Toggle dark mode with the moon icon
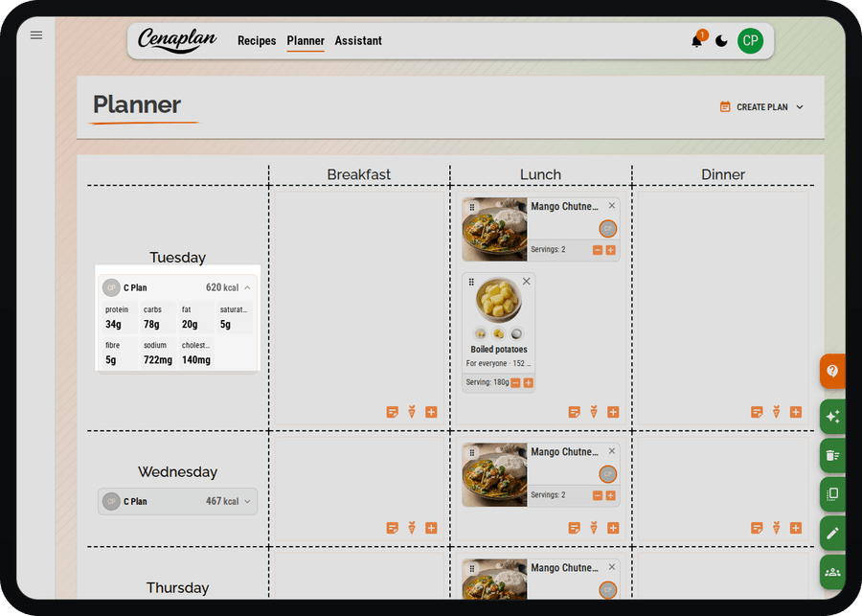The width and height of the screenshot is (862, 616). pyautogui.click(x=721, y=40)
